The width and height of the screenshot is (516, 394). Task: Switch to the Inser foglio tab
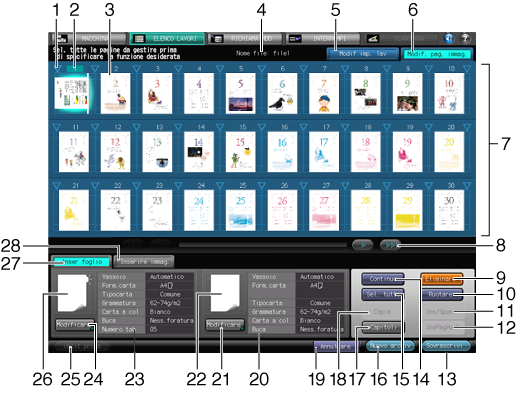tap(82, 262)
